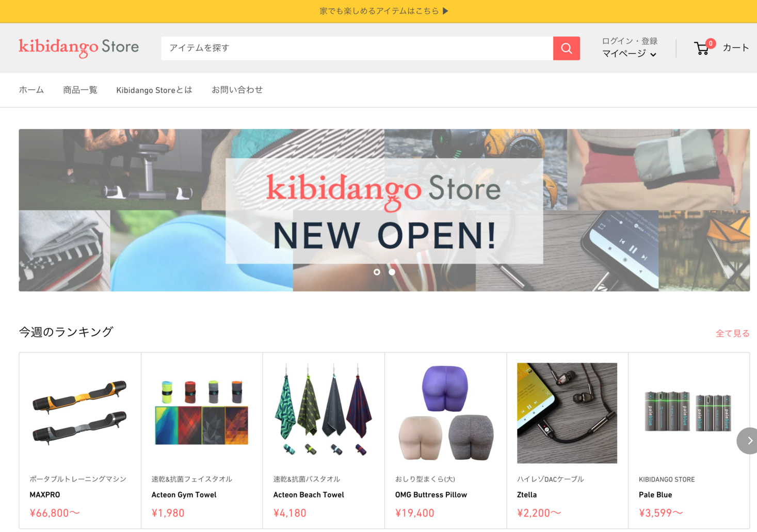Open the shopping cart icon
The width and height of the screenshot is (757, 532).
702,48
